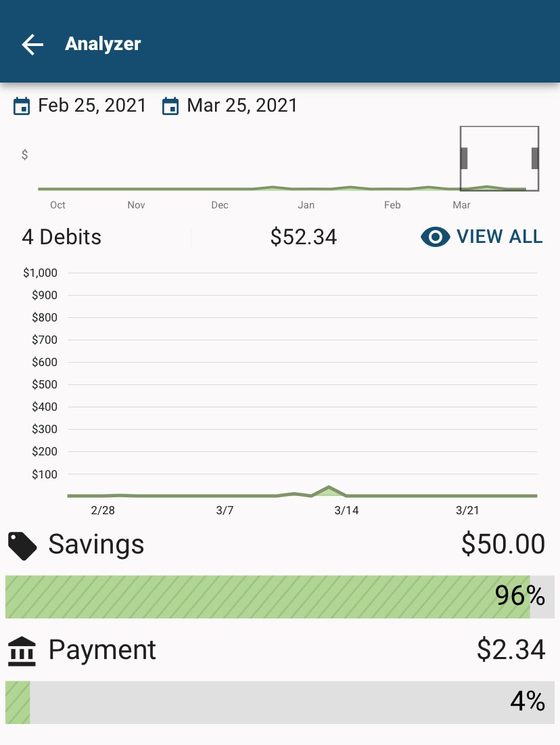
Task: Select the Mar 25, 2021 end date
Action: coord(242,106)
